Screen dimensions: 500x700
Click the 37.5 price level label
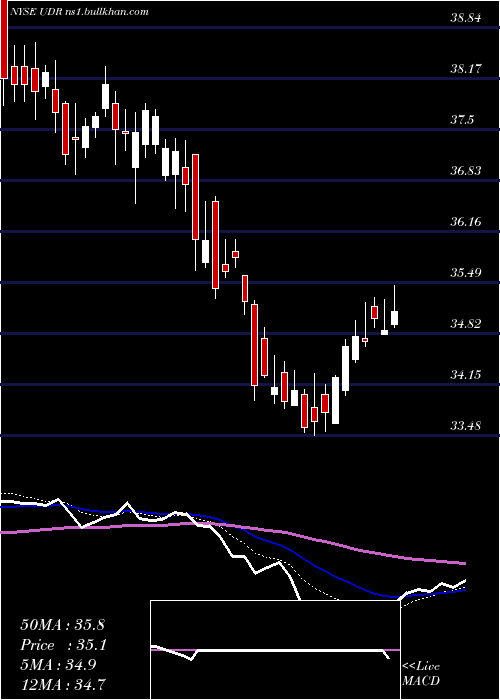pos(463,120)
